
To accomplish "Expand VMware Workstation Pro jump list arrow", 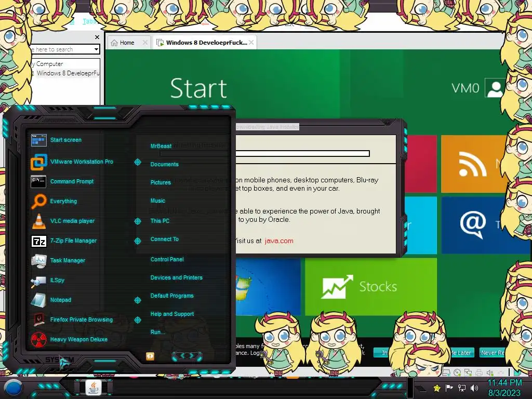I will click(x=137, y=162).
